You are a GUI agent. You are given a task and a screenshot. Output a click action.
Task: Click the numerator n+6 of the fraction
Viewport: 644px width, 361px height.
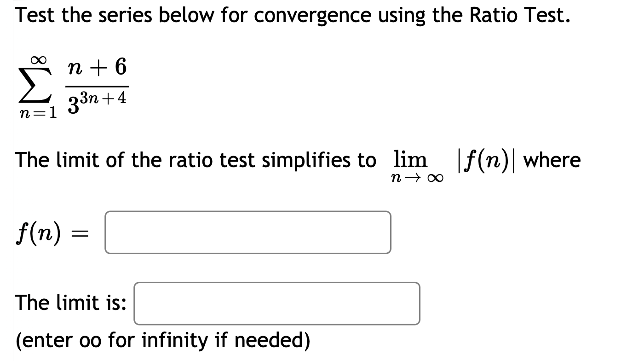[97, 68]
